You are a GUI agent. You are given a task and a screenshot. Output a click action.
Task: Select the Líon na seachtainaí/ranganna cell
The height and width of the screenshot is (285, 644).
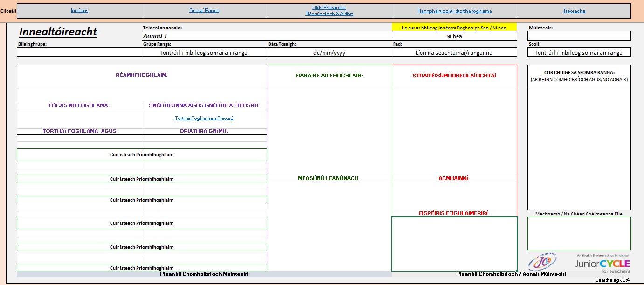pyautogui.click(x=454, y=52)
